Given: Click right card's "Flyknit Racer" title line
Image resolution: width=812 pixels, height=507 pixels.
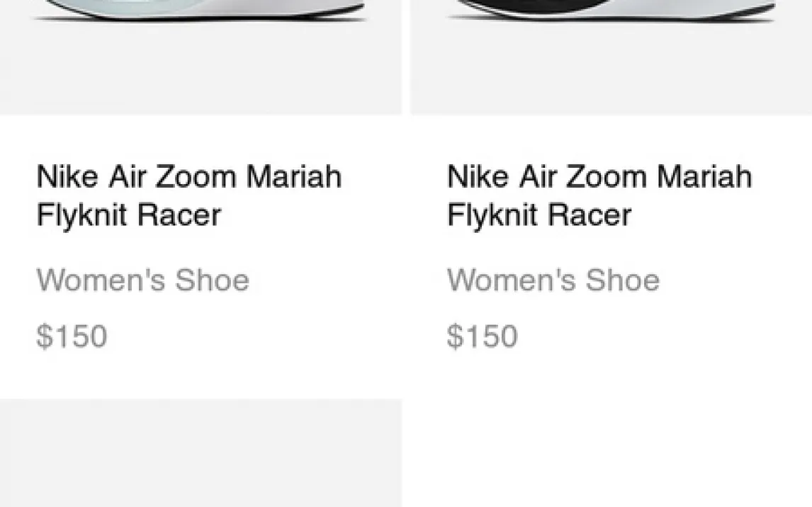Looking at the screenshot, I should click(538, 215).
